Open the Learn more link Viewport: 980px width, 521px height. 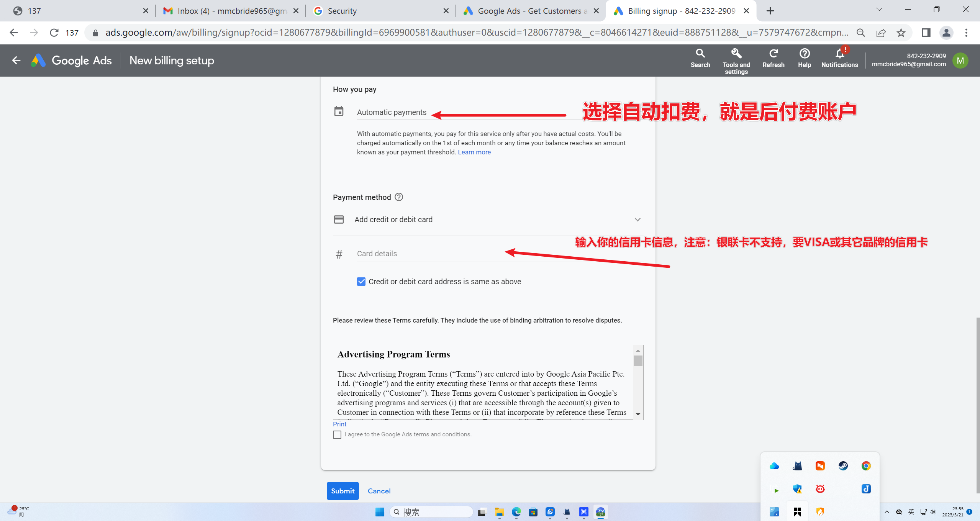pyautogui.click(x=474, y=152)
